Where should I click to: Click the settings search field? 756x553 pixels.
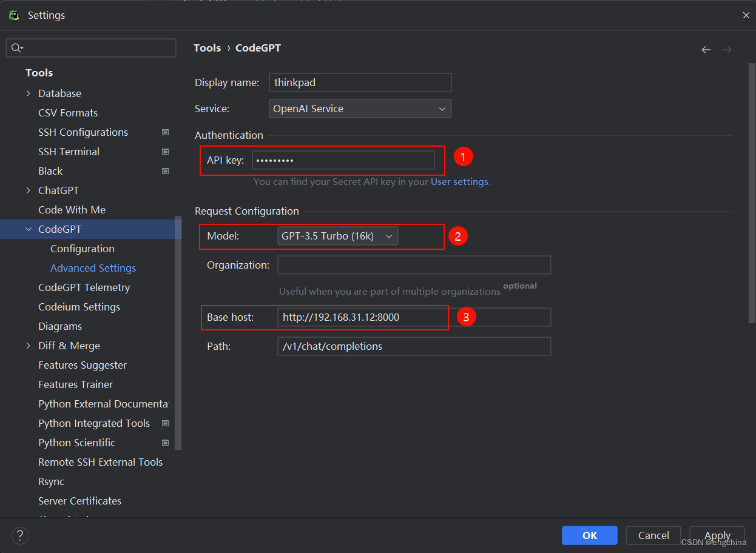tap(91, 48)
